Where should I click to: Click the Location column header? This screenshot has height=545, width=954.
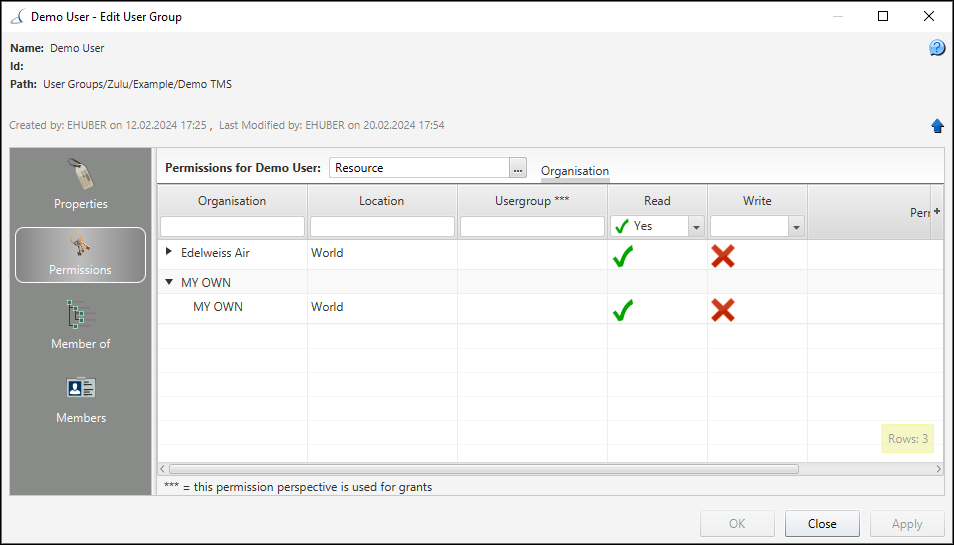[x=381, y=201]
